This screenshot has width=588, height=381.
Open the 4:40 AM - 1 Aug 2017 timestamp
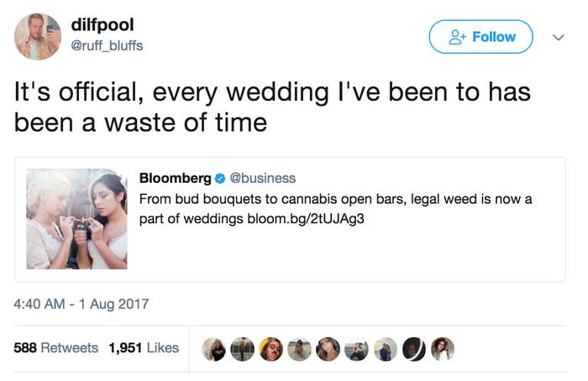[81, 304]
